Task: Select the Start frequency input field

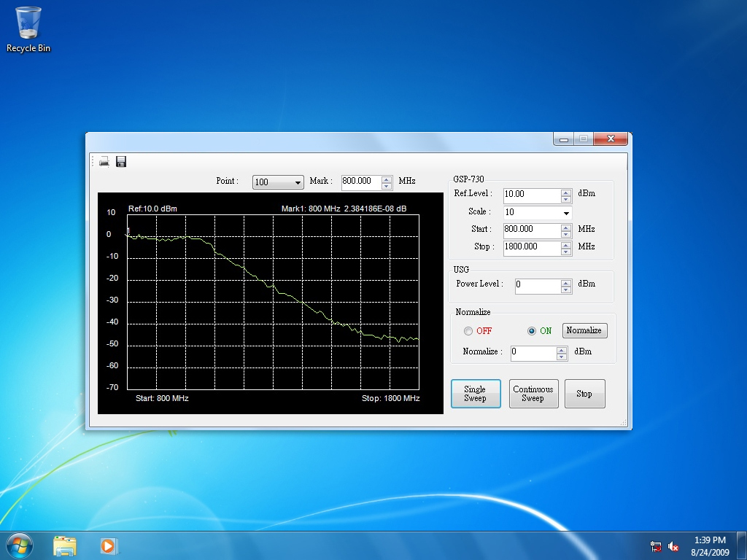Action: click(531, 230)
